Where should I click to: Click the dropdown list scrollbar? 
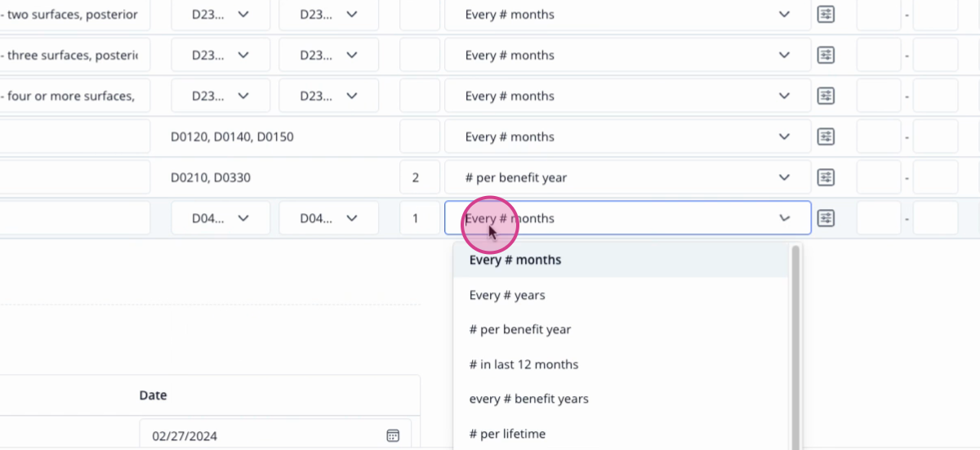[795, 347]
